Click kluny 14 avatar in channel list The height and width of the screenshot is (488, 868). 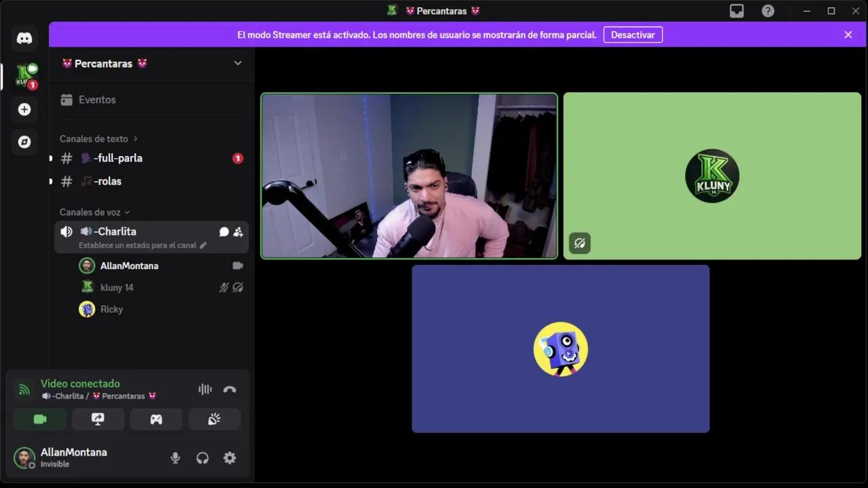(x=87, y=287)
